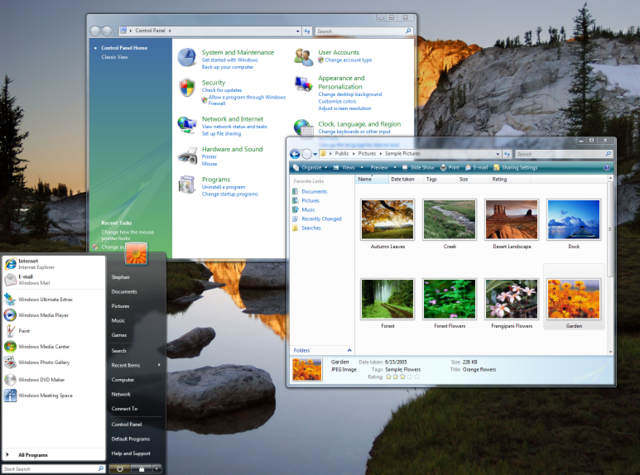
Task: Open Searches in Favorite Links
Action: pyautogui.click(x=307, y=228)
